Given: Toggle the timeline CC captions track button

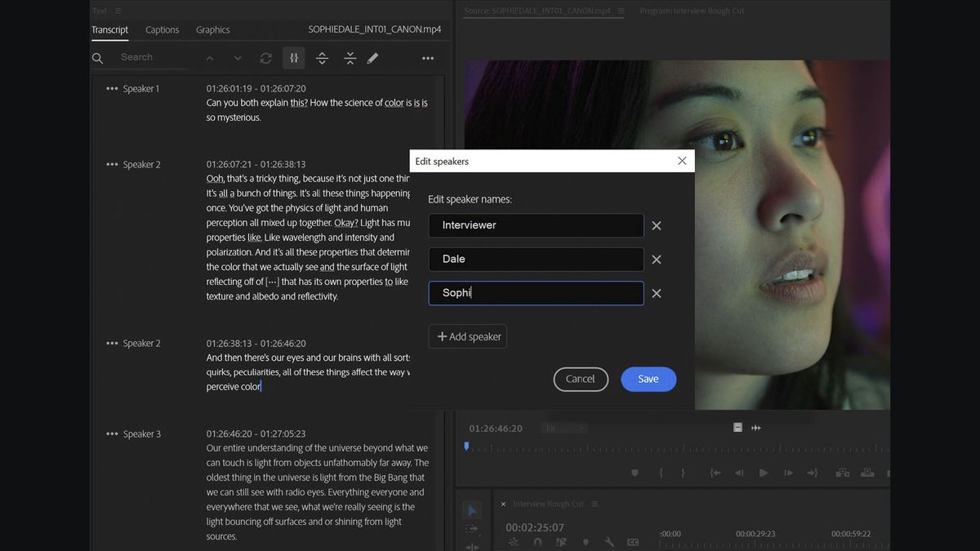Looking at the screenshot, I should click(633, 542).
